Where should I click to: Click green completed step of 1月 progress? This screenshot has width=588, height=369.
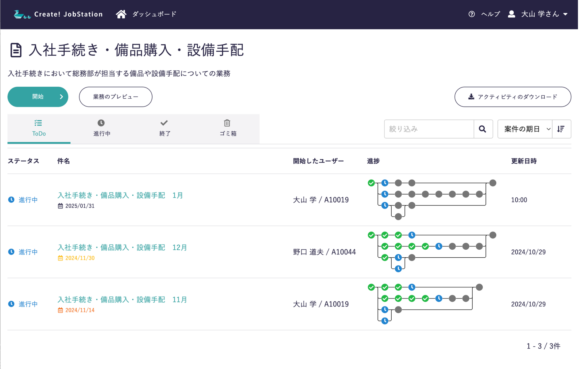(x=371, y=183)
